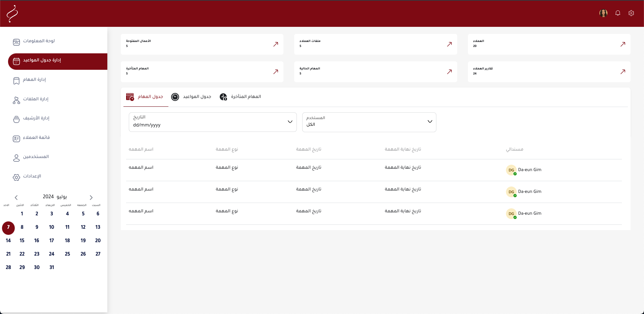Open المهام المتأخرة card arrow icon
Viewport: 644px width, 314px height.
click(275, 72)
